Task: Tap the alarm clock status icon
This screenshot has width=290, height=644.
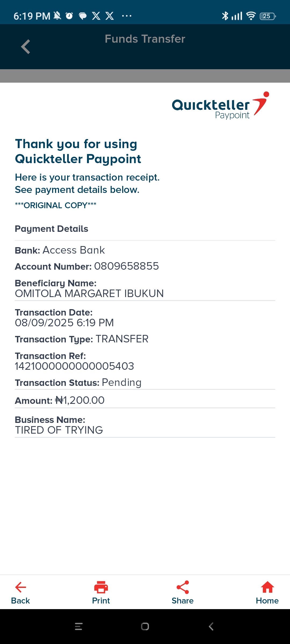Action: [x=69, y=16]
